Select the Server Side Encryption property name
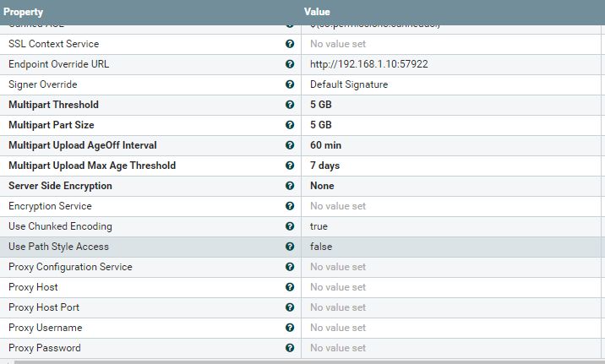Screen dimensions: 605x364 click(x=60, y=186)
